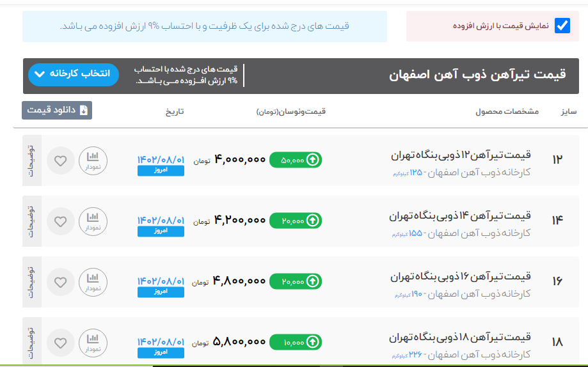Viewport: 588px width, 367px height.
Task: Sort by the تاریخ column header
Action: [x=175, y=111]
